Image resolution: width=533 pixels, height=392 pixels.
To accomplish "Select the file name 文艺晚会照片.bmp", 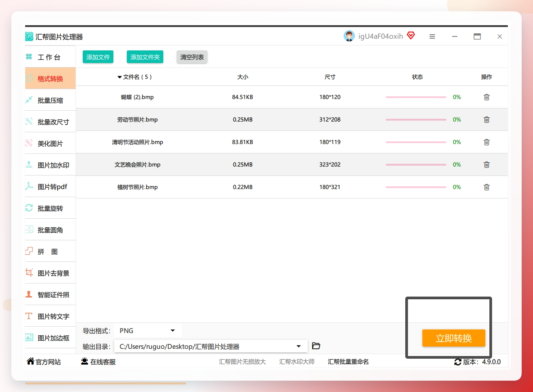I will click(x=137, y=165).
